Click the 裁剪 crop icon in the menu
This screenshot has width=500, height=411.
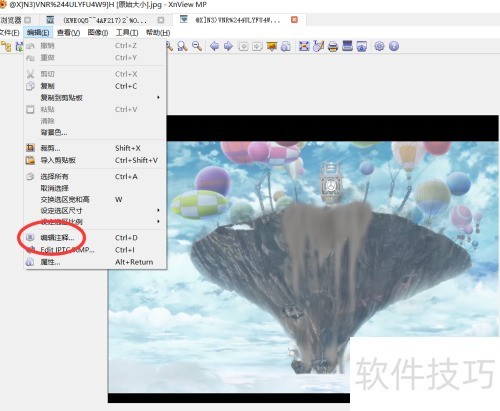(x=30, y=148)
